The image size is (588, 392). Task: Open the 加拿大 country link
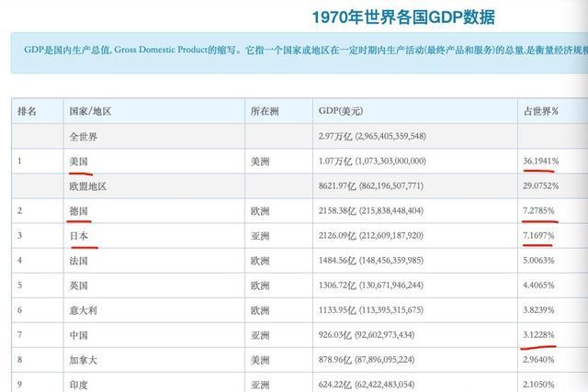84,360
